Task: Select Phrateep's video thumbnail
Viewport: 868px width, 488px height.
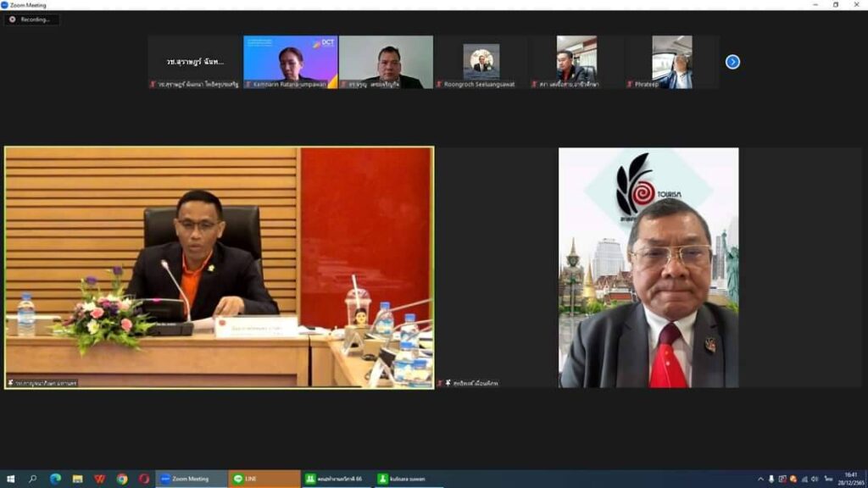Action: pyautogui.click(x=671, y=61)
